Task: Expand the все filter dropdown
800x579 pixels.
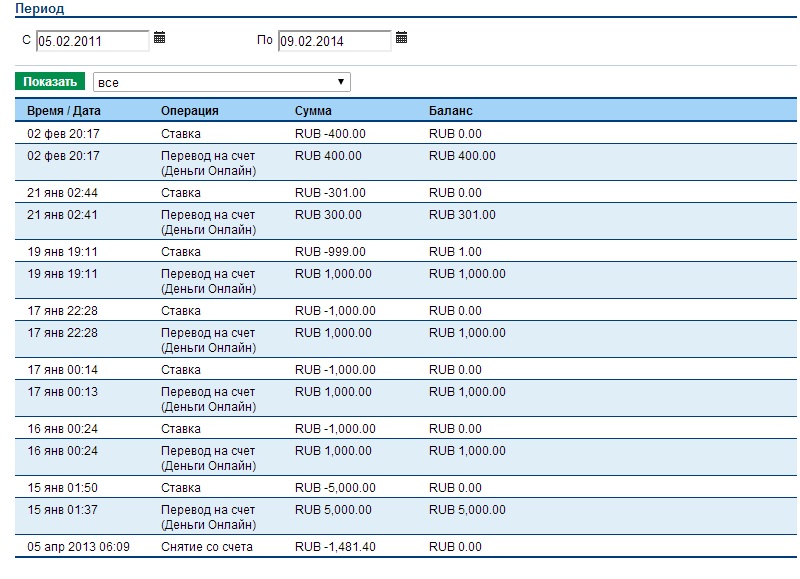Action: click(x=221, y=82)
